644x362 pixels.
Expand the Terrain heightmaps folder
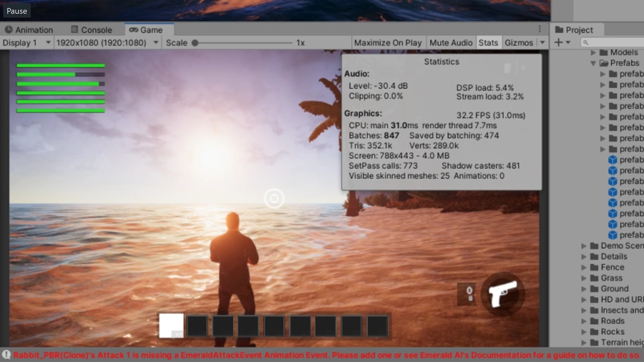[584, 342]
